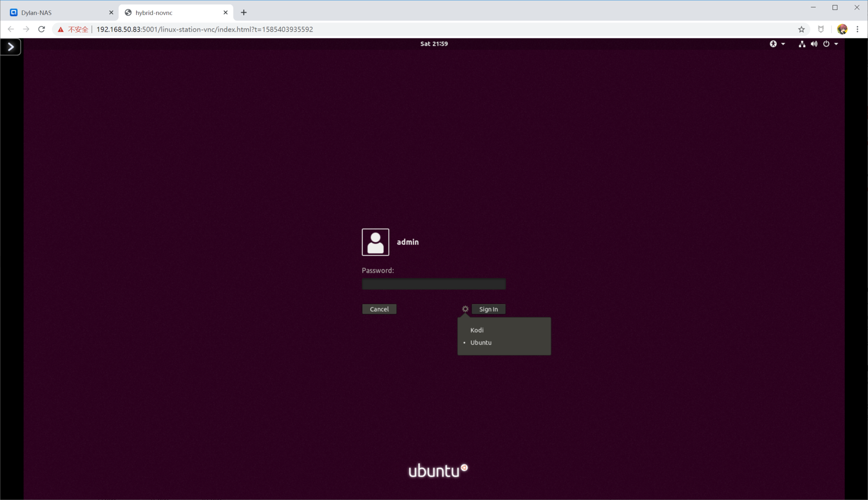Click the network status icon in top bar
The image size is (868, 500).
click(802, 44)
